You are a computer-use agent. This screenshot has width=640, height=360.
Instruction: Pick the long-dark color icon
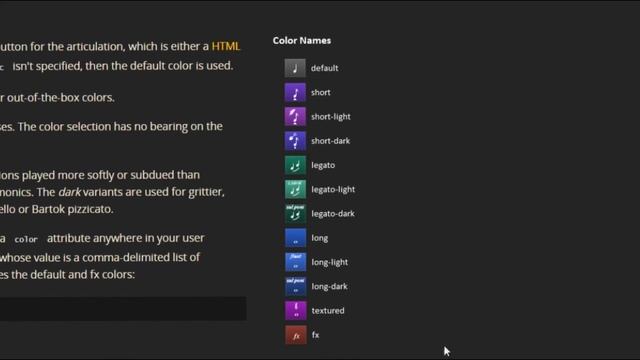point(295,287)
